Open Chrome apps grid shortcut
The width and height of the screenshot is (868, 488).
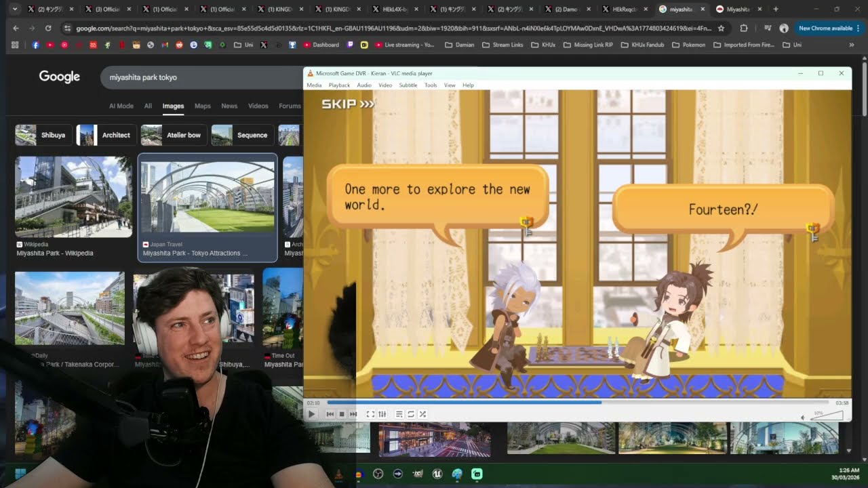click(15, 45)
